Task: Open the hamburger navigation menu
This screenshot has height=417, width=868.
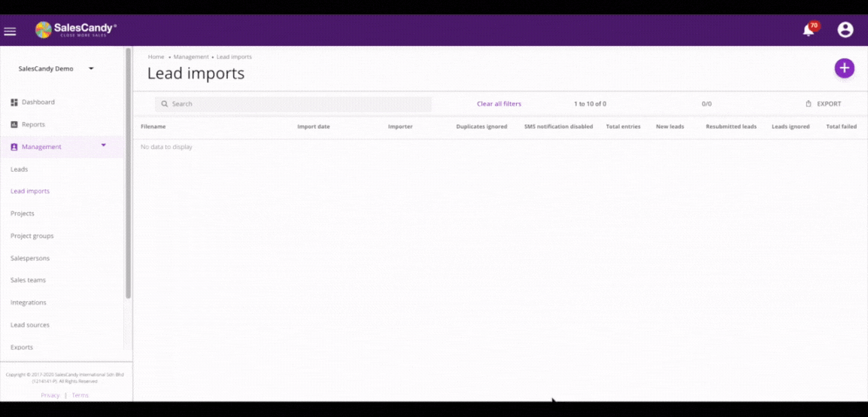Action: coord(10,31)
